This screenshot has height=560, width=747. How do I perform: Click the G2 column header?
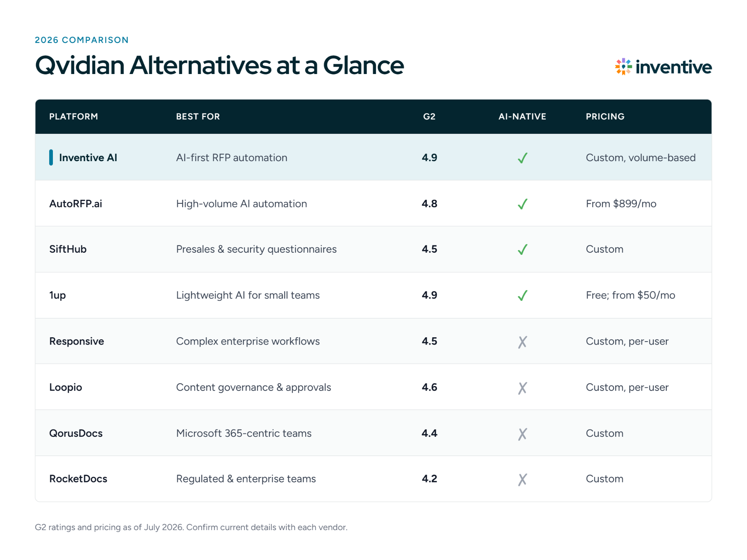[x=429, y=117]
